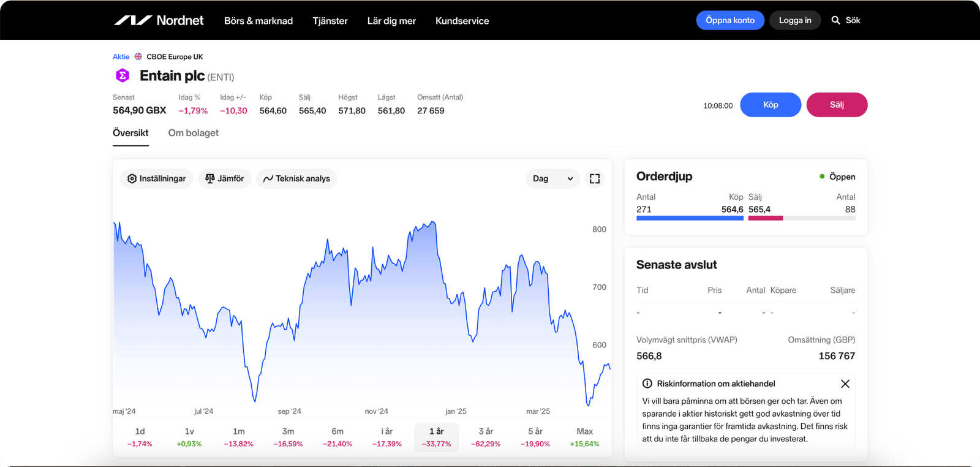Select the 1v chart period
This screenshot has width=980, height=467.
point(189,437)
